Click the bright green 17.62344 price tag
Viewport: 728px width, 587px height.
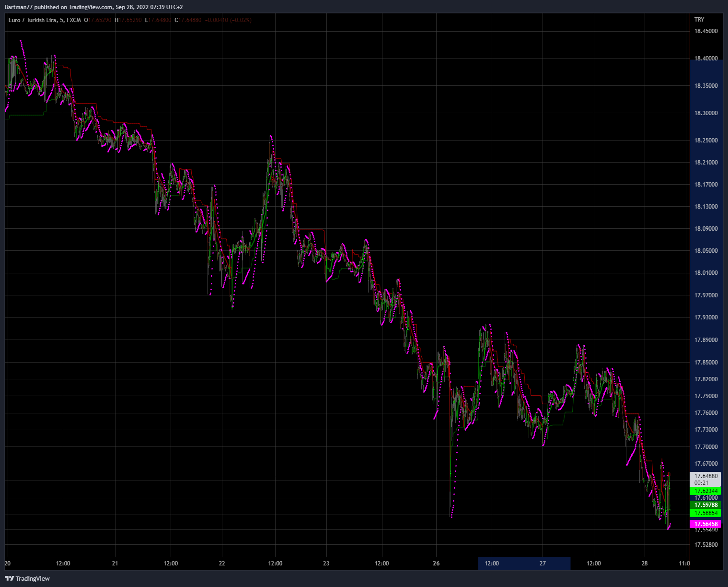pyautogui.click(x=705, y=491)
